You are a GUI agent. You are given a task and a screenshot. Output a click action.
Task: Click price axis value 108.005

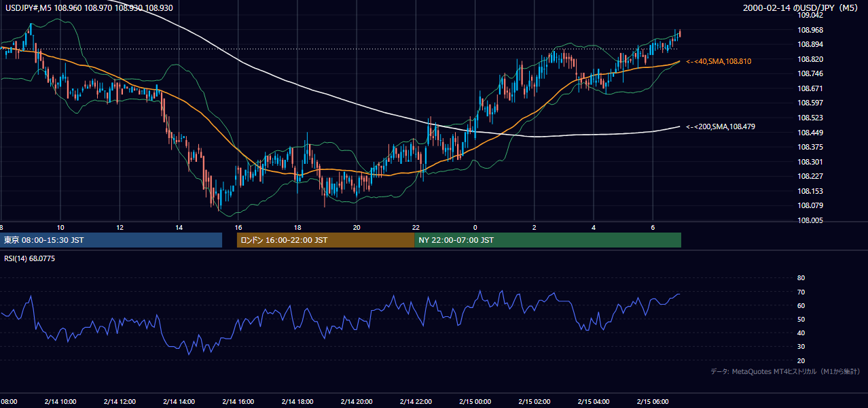[810, 220]
